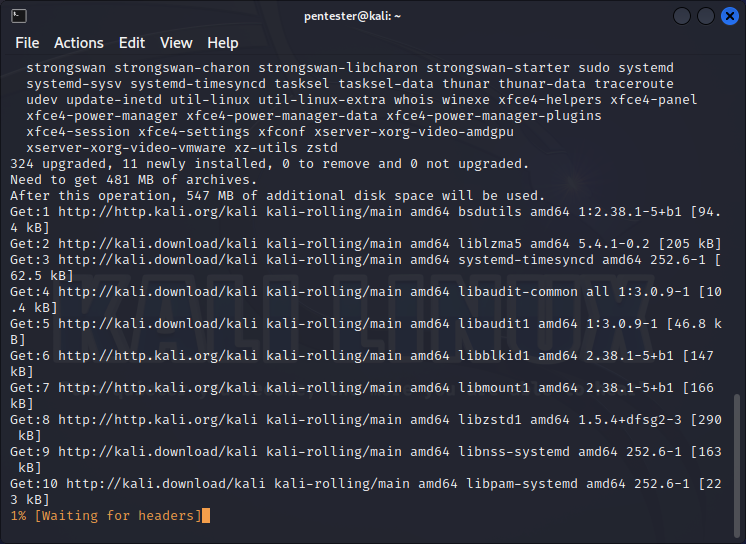Open the Edit menu
Screen dimensions: 746x544
pyautogui.click(x=132, y=43)
